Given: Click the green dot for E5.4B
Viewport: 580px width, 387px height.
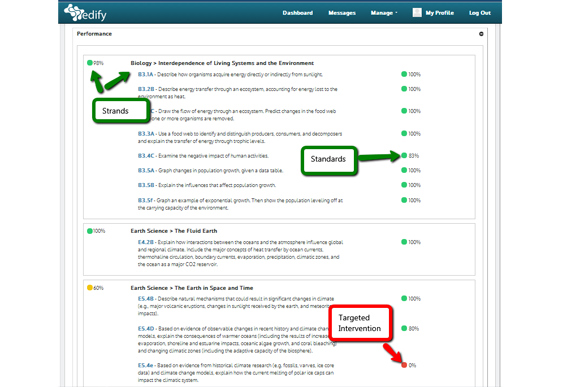Looking at the screenshot, I should 404,298.
